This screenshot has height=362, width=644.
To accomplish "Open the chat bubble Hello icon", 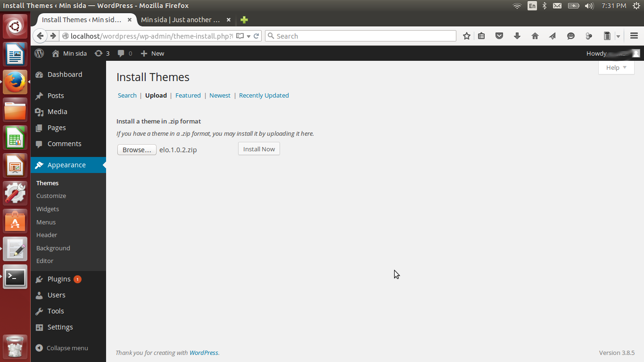I will pos(570,36).
